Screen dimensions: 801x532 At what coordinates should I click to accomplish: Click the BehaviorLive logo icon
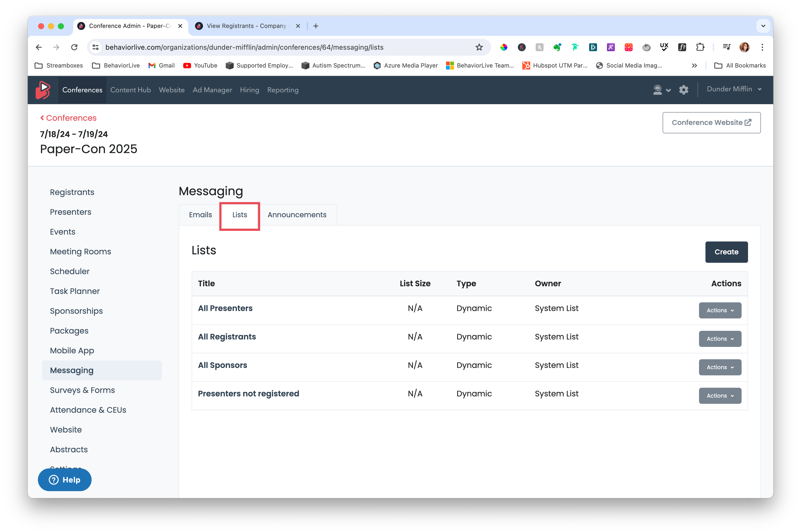tap(43, 90)
